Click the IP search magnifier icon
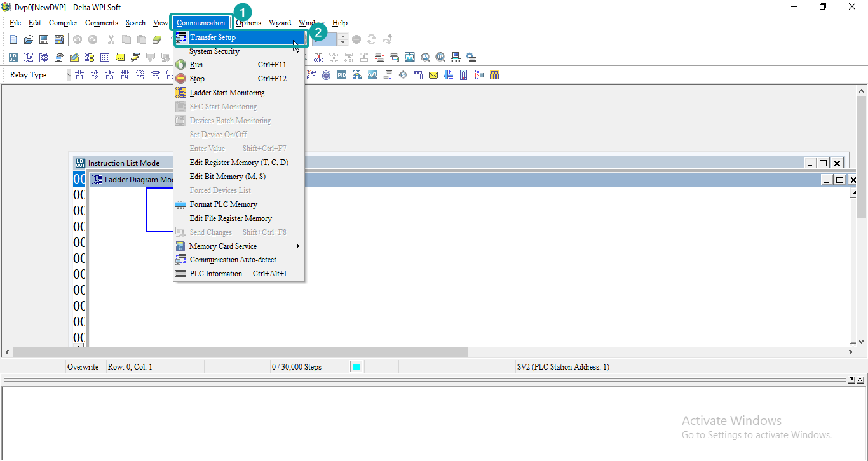The width and height of the screenshot is (868, 461). 440,57
